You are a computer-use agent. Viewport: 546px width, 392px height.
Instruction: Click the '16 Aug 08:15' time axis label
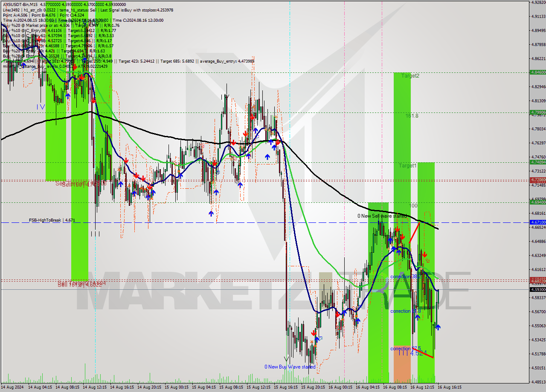[395, 387]
